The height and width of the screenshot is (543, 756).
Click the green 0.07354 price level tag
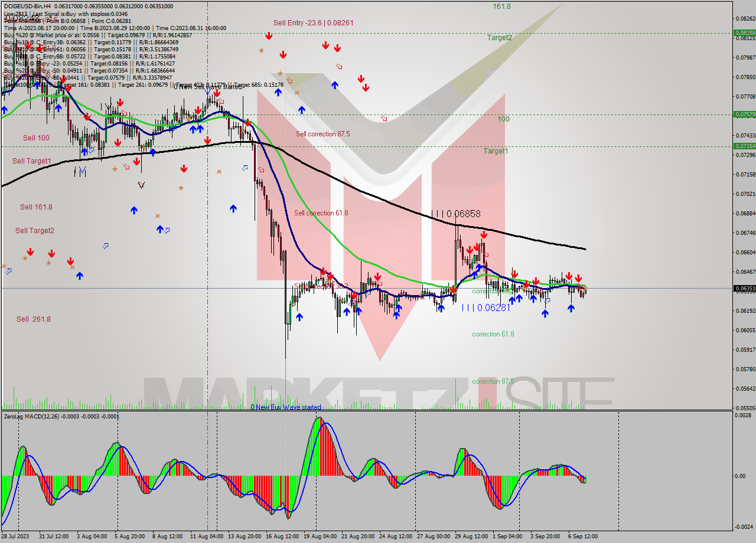744,146
